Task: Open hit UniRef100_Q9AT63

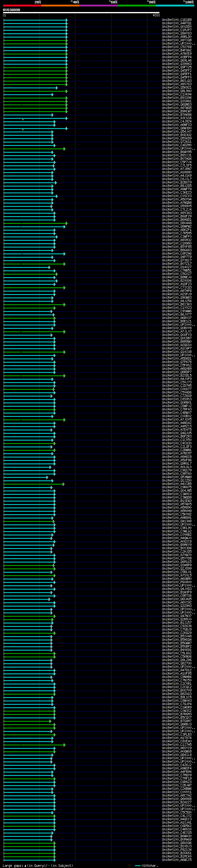Action: [177, 33]
